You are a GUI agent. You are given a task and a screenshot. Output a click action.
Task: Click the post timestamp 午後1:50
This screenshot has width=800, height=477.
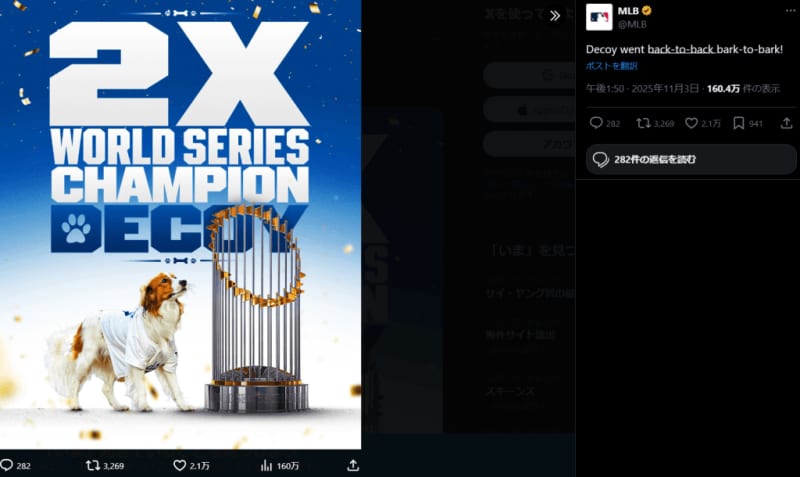click(605, 88)
